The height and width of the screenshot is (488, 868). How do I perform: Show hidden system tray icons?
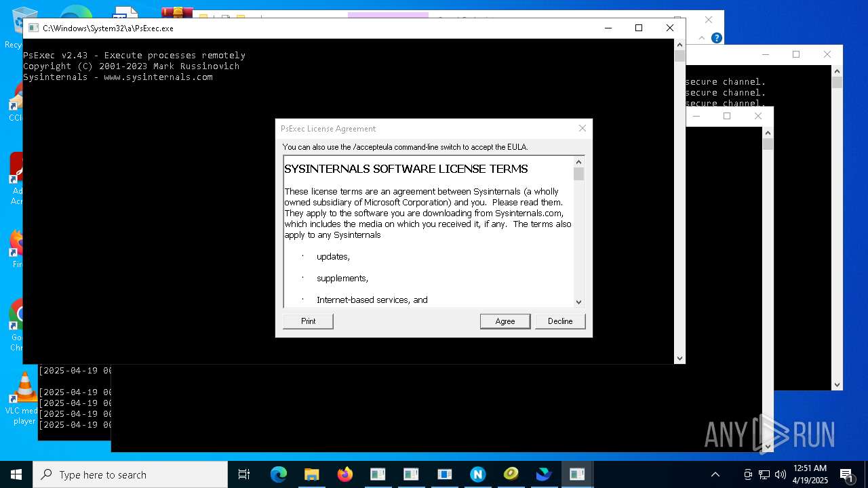coord(715,474)
